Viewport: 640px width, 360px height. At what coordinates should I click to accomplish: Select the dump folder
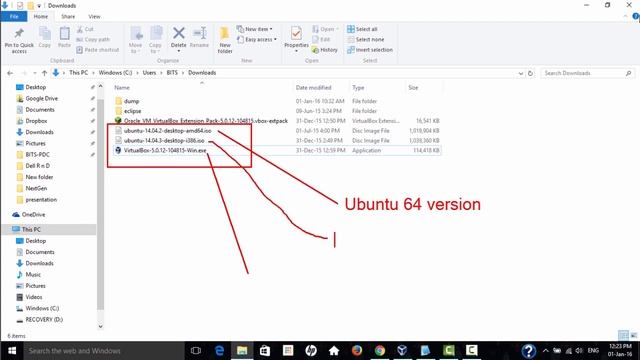(x=131, y=101)
